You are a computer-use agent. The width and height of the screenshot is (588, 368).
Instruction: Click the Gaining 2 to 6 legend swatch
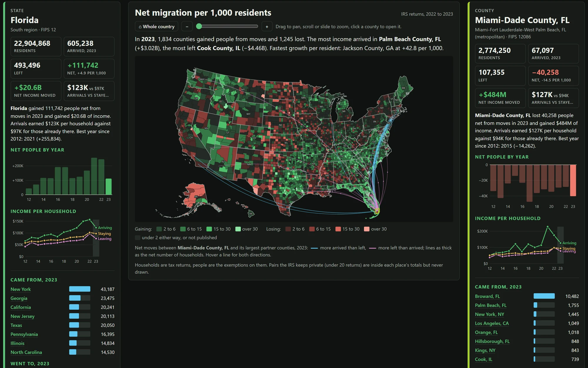click(x=159, y=229)
